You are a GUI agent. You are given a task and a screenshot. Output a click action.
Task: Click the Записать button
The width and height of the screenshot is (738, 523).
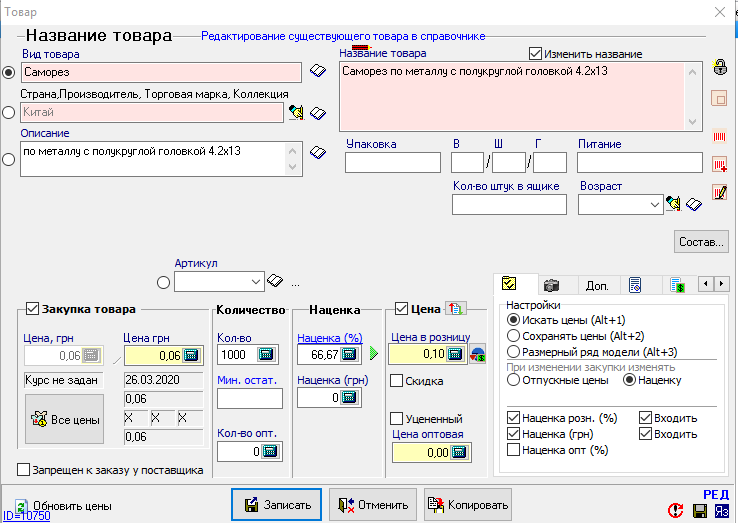(x=277, y=504)
